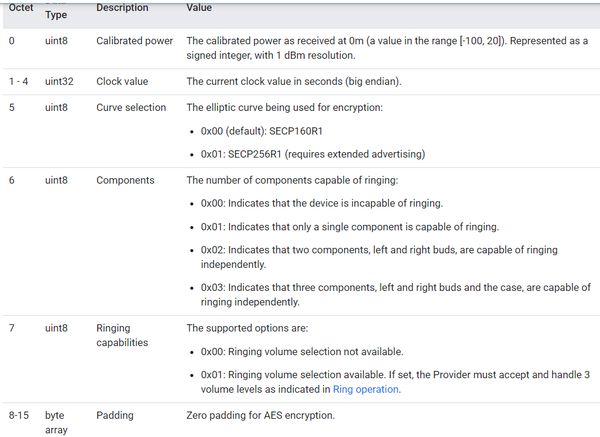Click the Clock value description cell
The height and width of the screenshot is (437, 600).
(x=122, y=81)
